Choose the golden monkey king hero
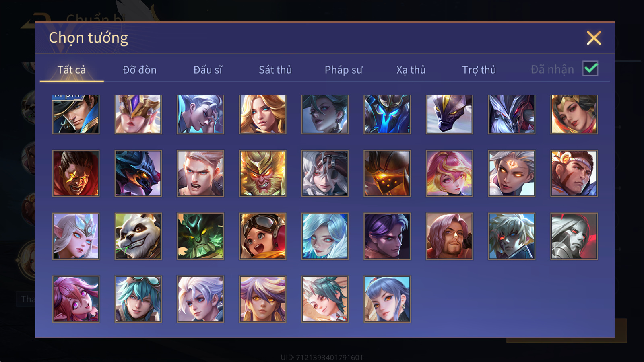The image size is (644, 362). tap(262, 173)
